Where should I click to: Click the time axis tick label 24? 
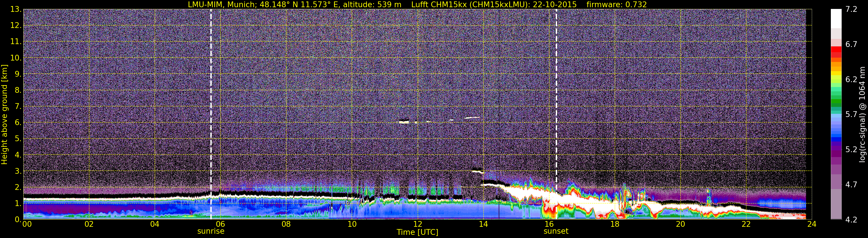click(x=812, y=224)
